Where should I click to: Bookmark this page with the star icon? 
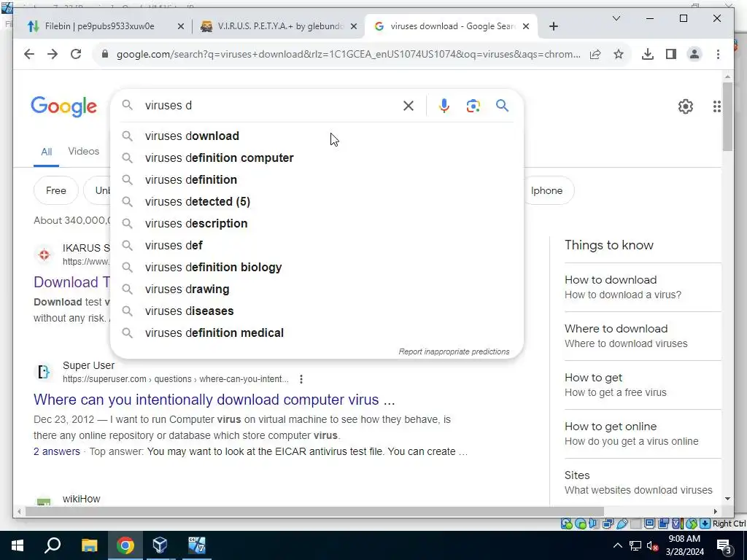coord(619,54)
